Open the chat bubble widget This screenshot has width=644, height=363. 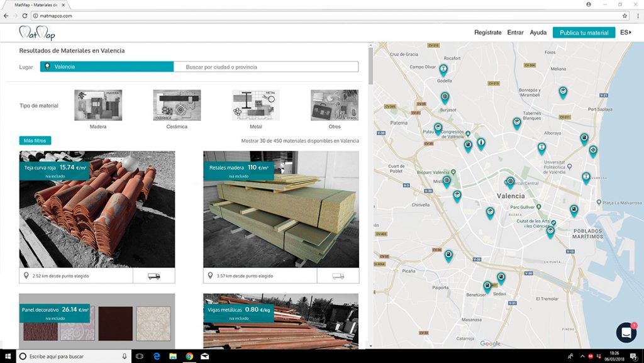[x=626, y=333]
